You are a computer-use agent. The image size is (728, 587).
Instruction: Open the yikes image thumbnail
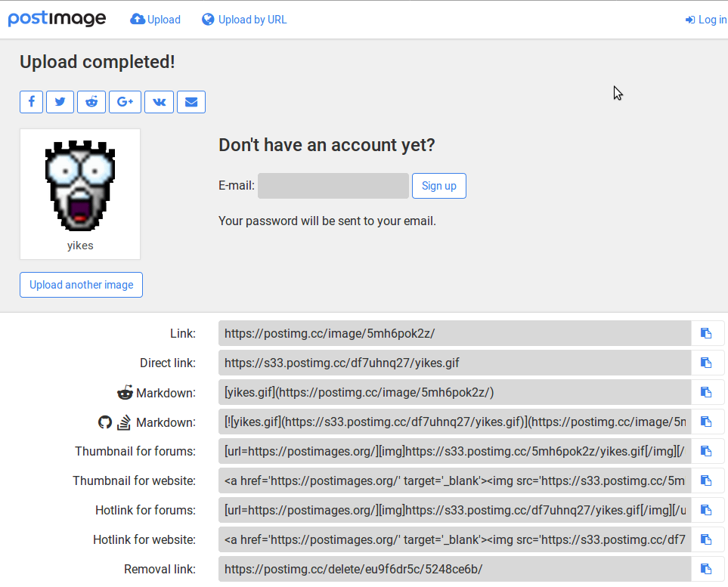coord(80,186)
